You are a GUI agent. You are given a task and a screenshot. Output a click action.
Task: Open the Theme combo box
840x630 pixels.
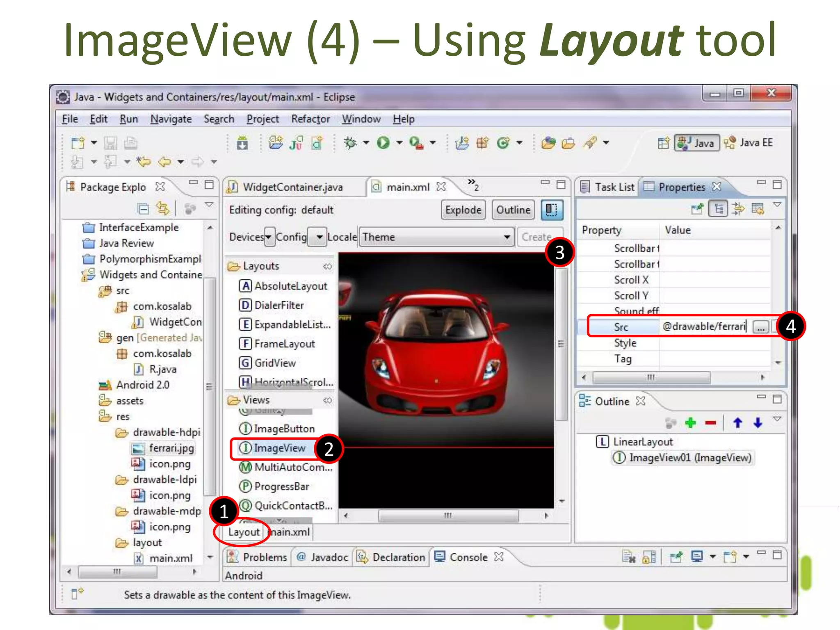[436, 237]
